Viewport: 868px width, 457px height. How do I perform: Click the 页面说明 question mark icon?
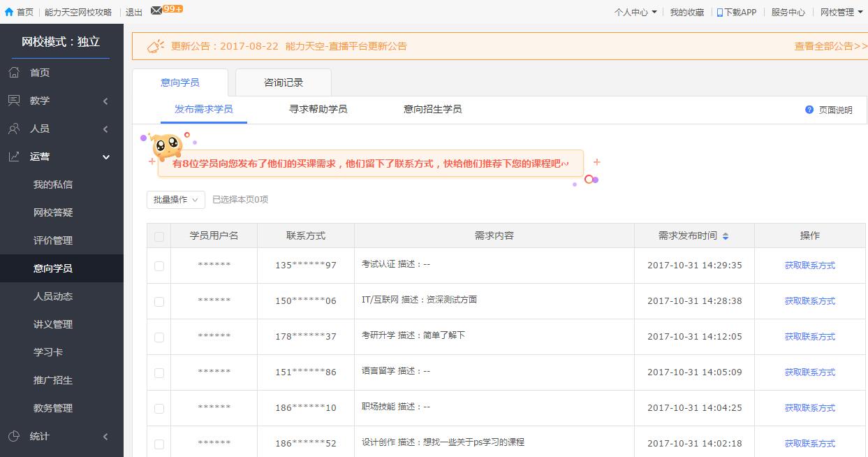(x=809, y=110)
